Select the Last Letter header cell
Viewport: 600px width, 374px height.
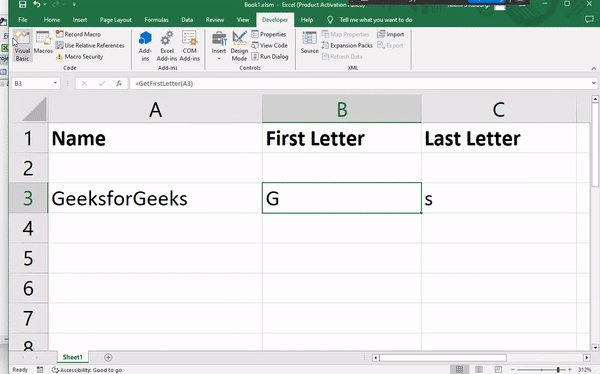pos(499,138)
